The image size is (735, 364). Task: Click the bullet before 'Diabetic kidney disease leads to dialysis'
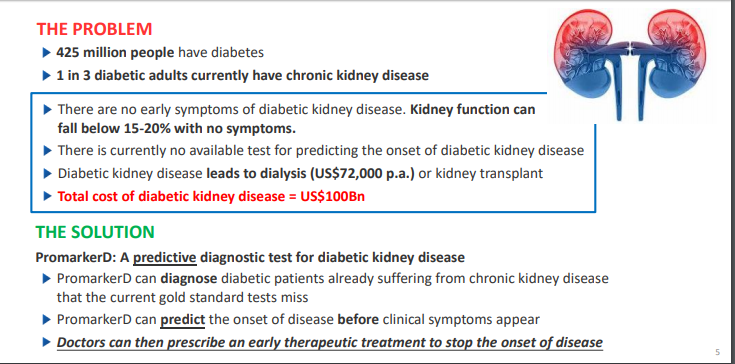pyautogui.click(x=47, y=174)
